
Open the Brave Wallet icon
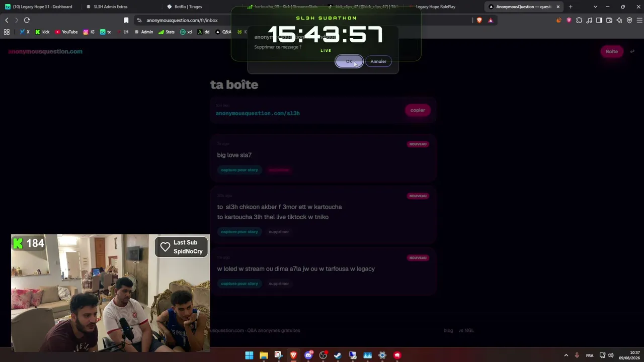click(609, 20)
